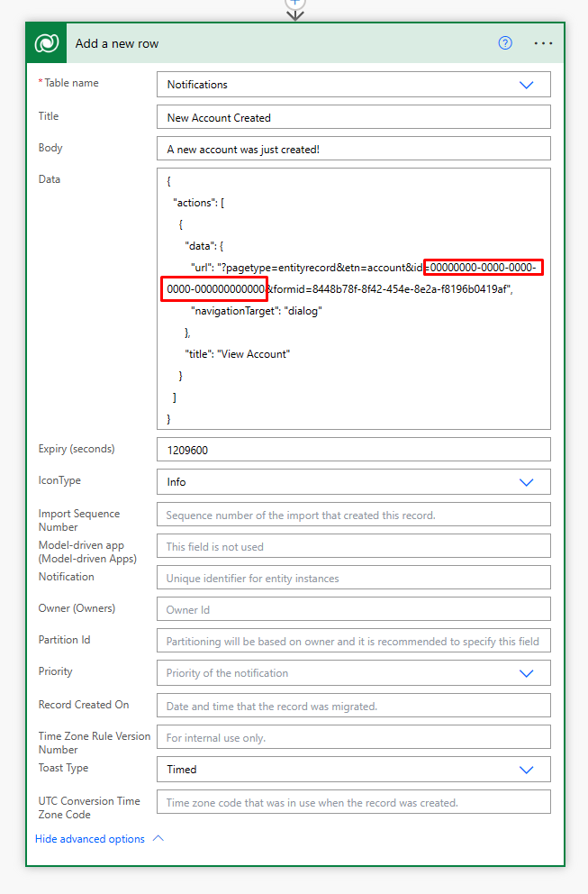Click the Import Sequence Number field
This screenshot has height=894, width=588.
354,515
